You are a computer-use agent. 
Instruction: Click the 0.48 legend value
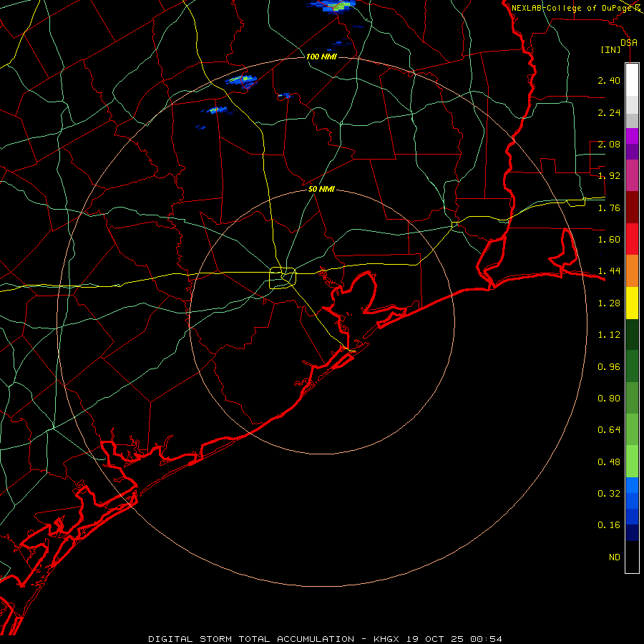coord(609,462)
